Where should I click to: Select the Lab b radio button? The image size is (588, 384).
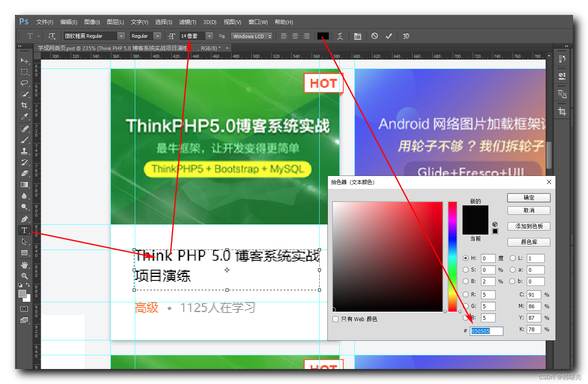(x=513, y=281)
